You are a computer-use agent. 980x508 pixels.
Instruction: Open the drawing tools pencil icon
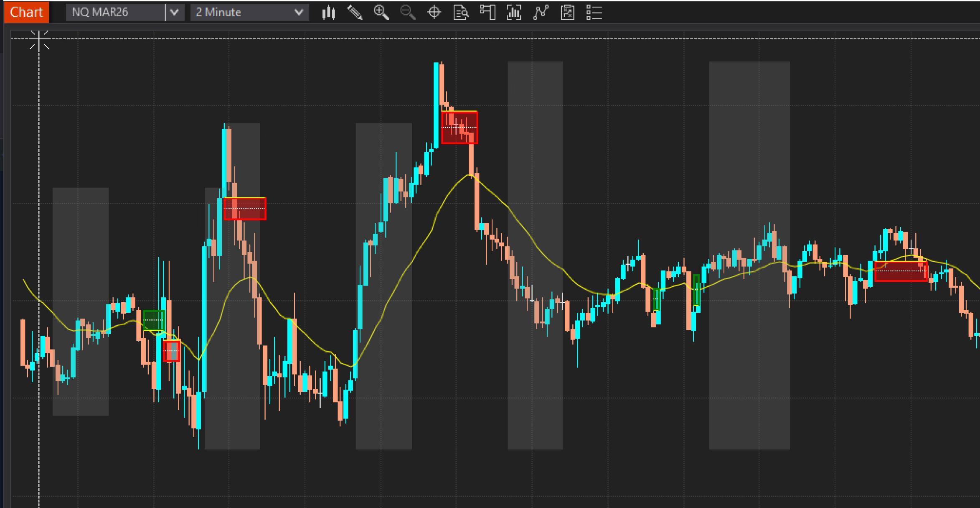pos(355,13)
